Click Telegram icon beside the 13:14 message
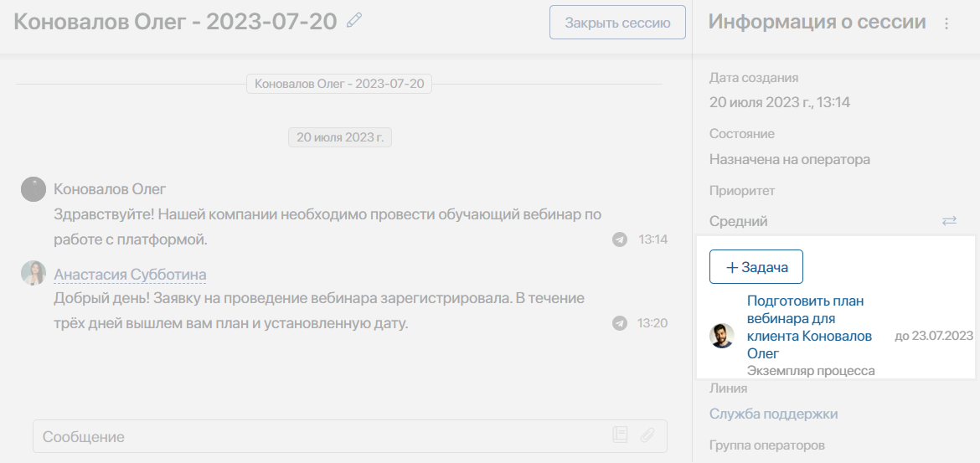This screenshot has width=980, height=463. [620, 239]
